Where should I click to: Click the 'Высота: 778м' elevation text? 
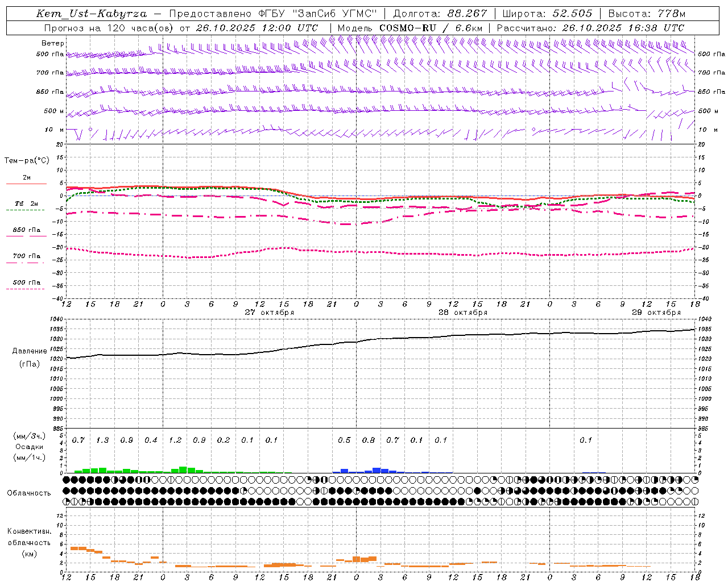(647, 14)
